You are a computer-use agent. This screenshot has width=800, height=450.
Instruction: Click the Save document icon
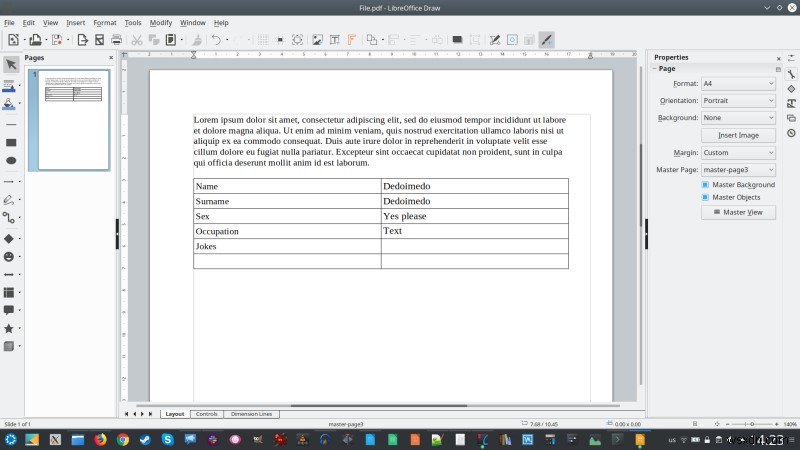click(57, 40)
